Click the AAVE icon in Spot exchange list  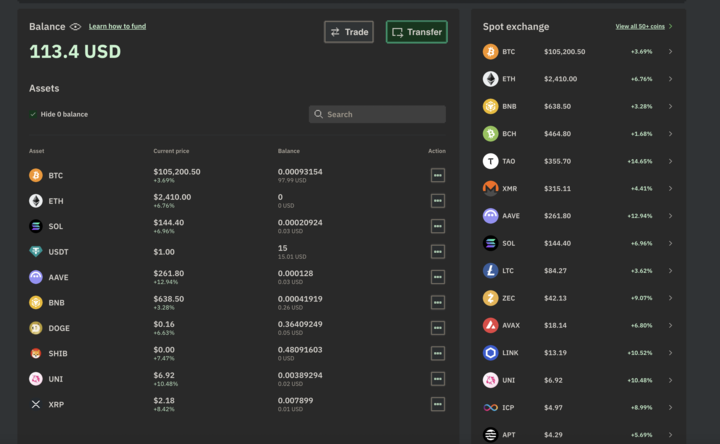point(490,216)
